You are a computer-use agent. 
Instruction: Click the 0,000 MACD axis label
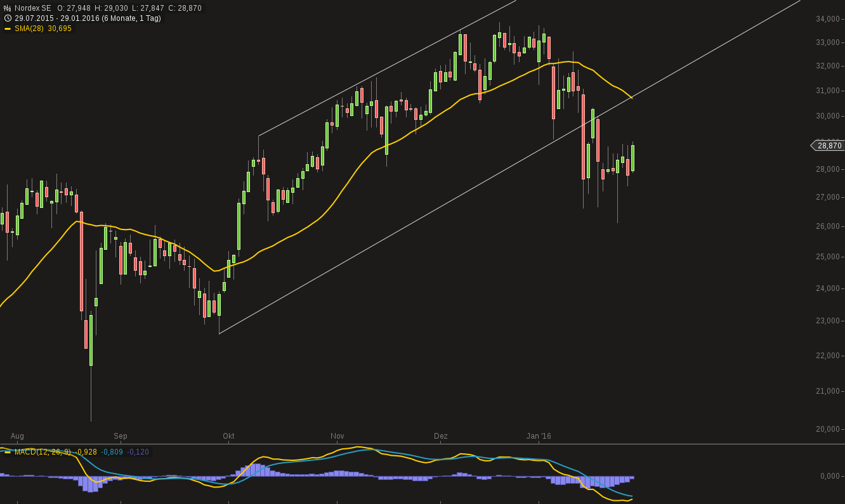830,476
